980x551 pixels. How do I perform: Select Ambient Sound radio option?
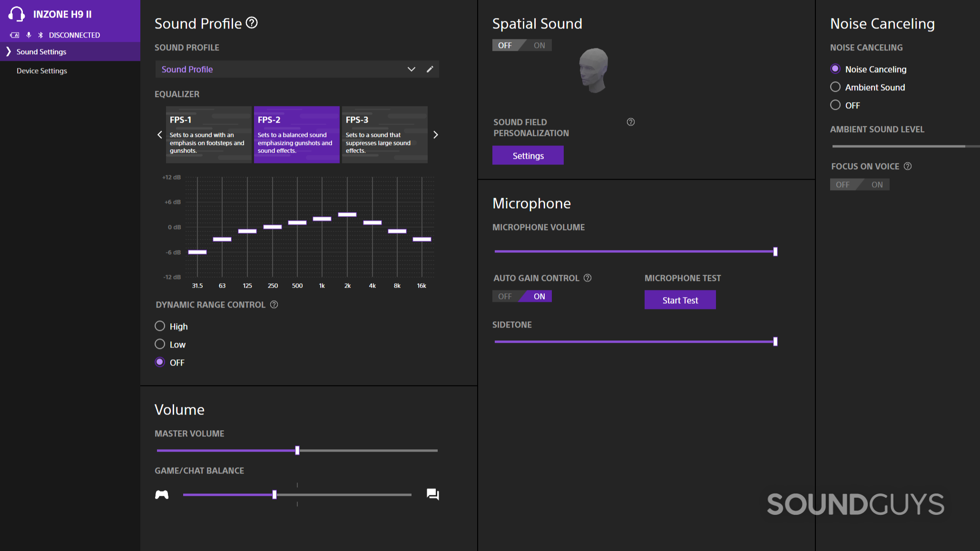pyautogui.click(x=835, y=87)
